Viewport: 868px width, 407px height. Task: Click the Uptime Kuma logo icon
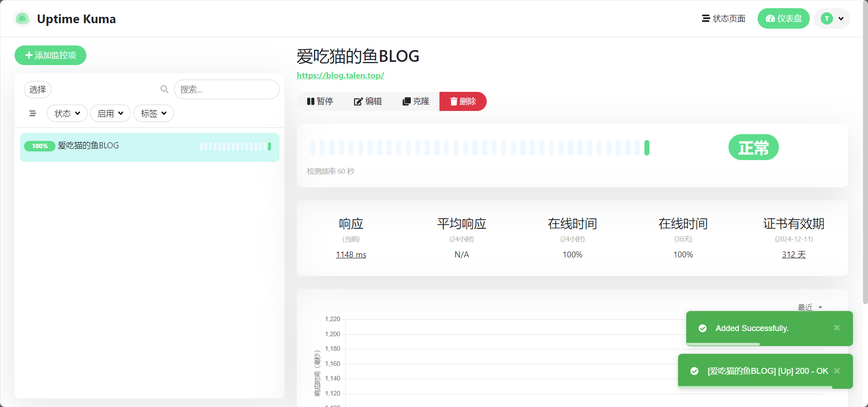[x=22, y=19]
